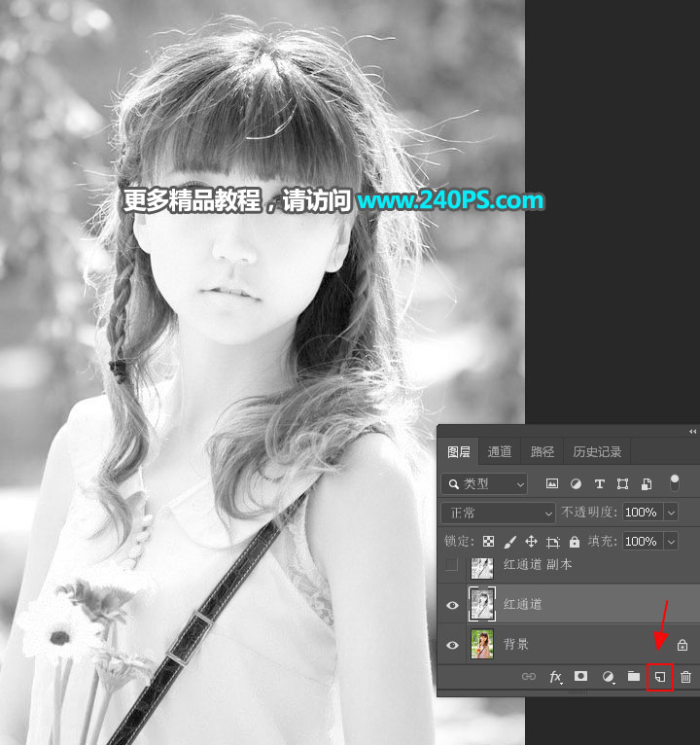Expand the 不透明度 slider arrow
700x745 pixels.
tap(671, 513)
